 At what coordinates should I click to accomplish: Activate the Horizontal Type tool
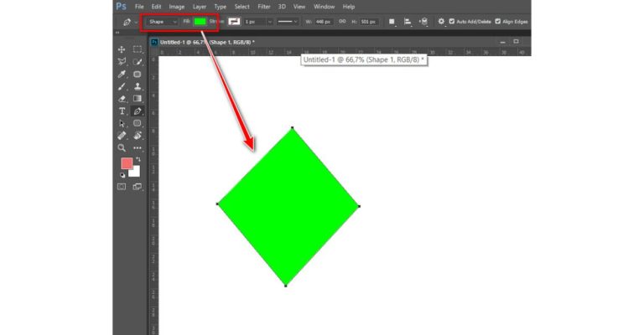pyautogui.click(x=122, y=111)
